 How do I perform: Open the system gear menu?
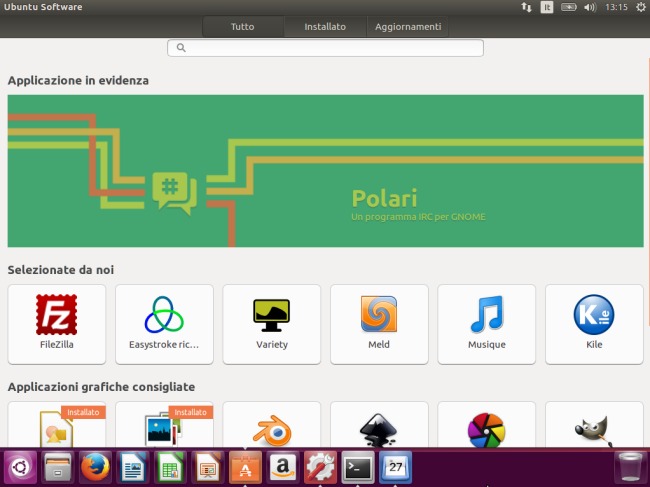[x=641, y=7]
